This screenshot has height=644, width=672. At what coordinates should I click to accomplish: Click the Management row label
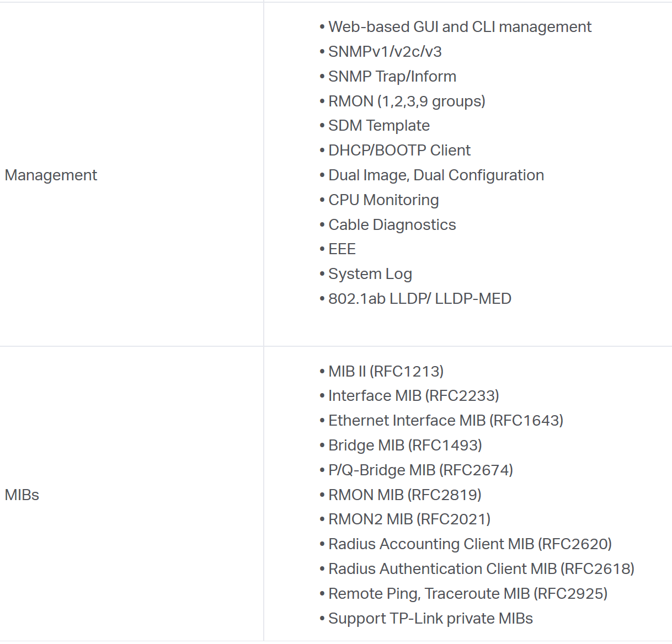[x=51, y=175]
